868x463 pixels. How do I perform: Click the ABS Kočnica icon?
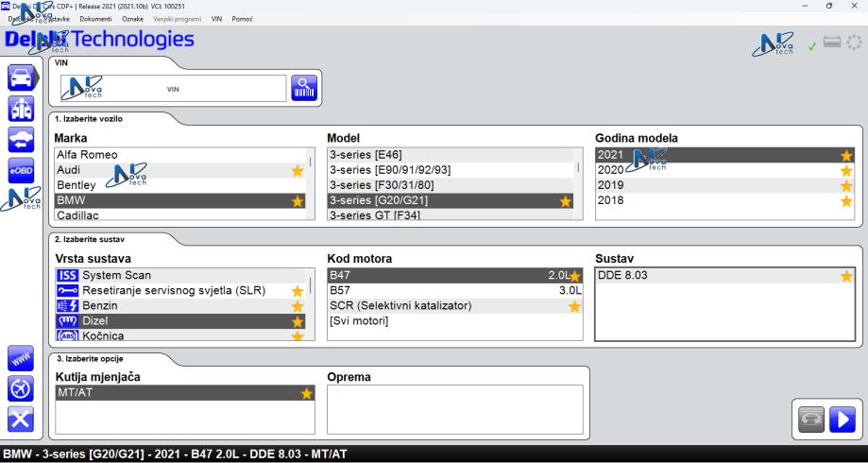click(x=68, y=335)
